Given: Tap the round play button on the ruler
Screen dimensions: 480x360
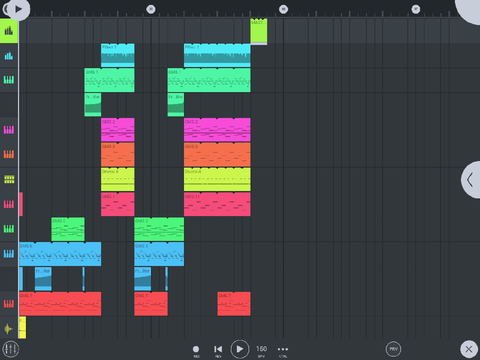Looking at the screenshot, I should 17,9.
